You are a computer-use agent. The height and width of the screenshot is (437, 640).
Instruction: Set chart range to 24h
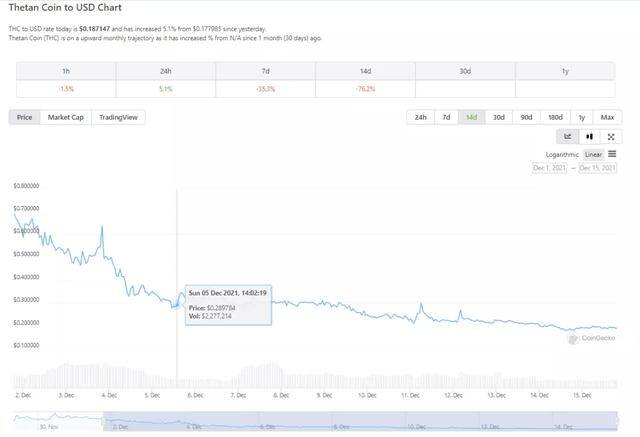click(x=420, y=117)
